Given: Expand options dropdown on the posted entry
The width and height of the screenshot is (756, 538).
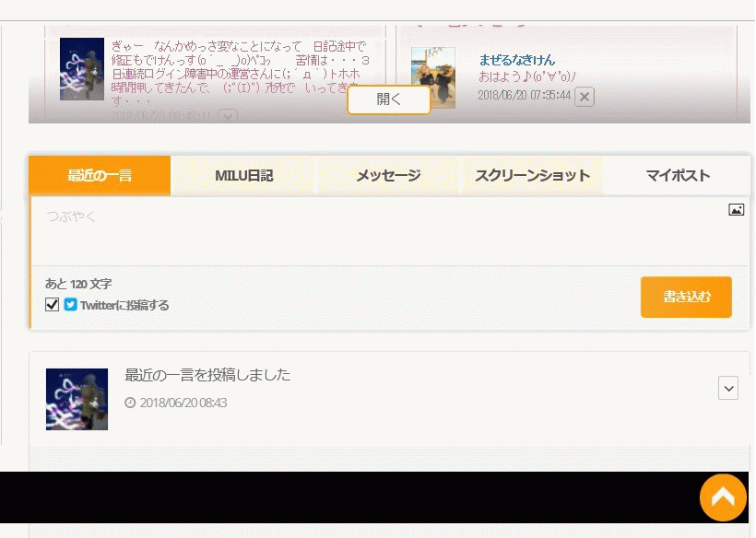Looking at the screenshot, I should coord(728,389).
